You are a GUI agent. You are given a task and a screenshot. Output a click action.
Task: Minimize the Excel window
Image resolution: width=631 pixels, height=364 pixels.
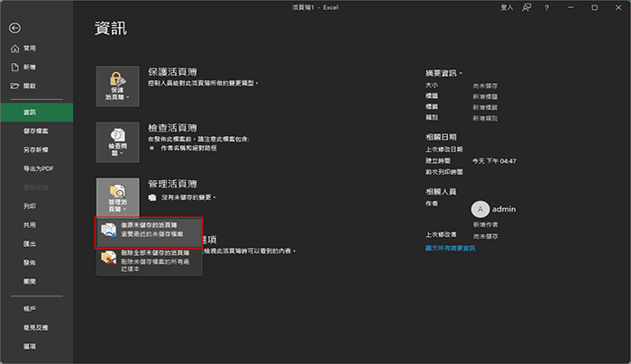click(x=571, y=7)
